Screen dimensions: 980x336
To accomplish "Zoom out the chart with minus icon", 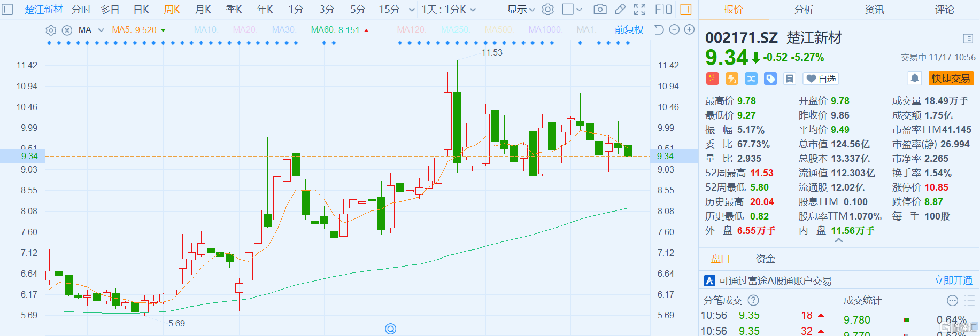I will 674,29.
